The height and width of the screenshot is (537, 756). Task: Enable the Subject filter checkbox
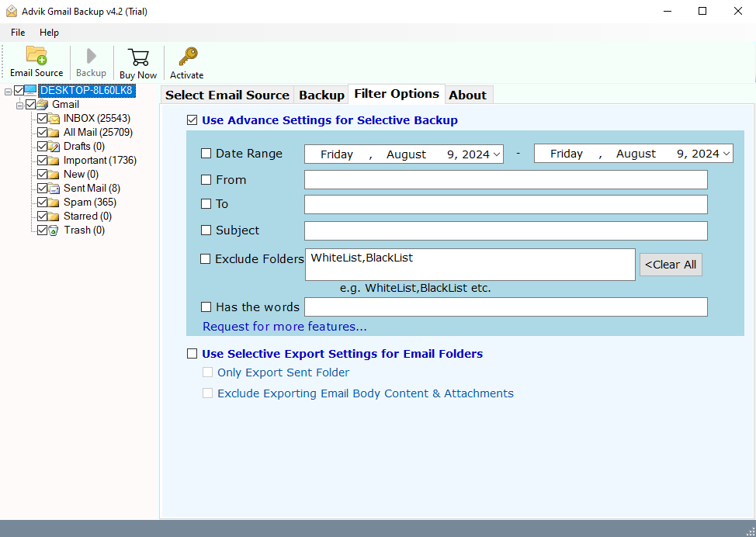point(206,230)
